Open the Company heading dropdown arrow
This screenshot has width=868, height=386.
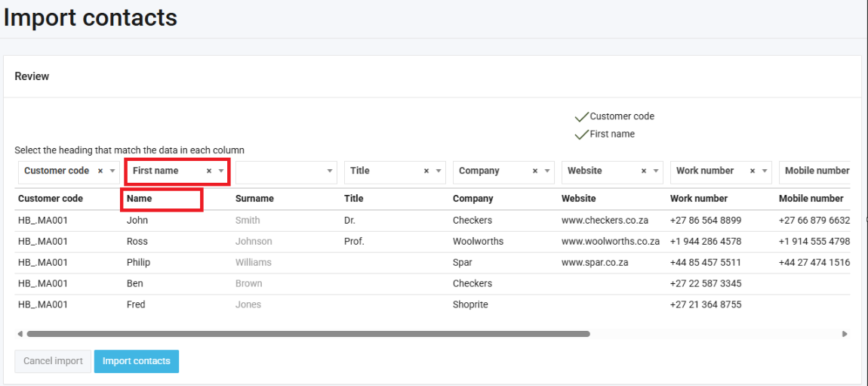click(547, 171)
